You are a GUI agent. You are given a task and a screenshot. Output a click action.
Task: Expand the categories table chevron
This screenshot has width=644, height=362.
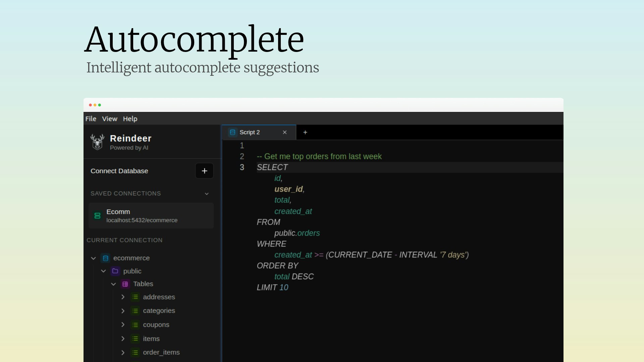[123, 311]
